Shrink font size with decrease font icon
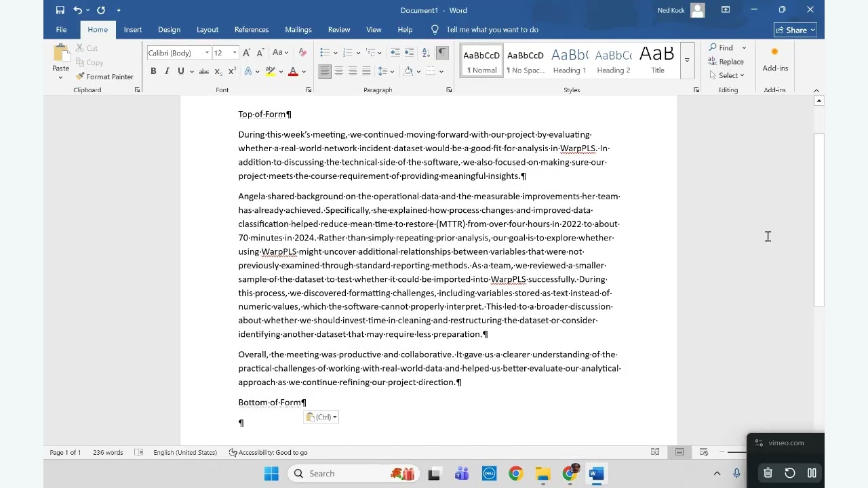This screenshot has height=488, width=868. pyautogui.click(x=260, y=53)
